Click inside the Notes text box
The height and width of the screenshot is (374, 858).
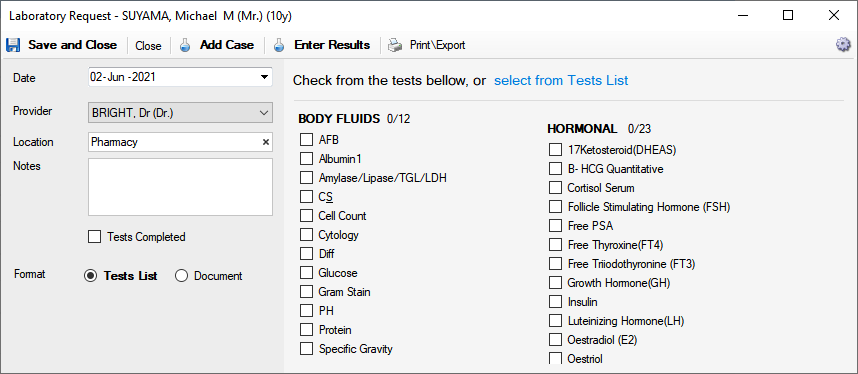(x=180, y=187)
